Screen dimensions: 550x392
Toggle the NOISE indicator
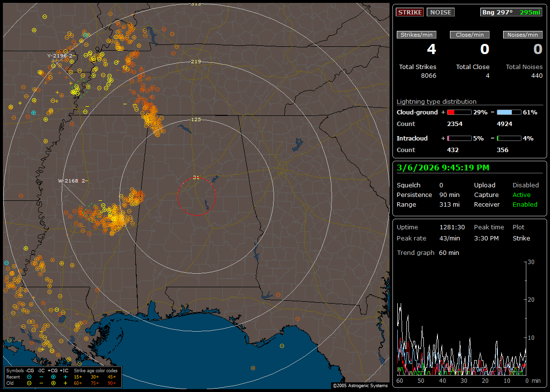click(x=440, y=13)
